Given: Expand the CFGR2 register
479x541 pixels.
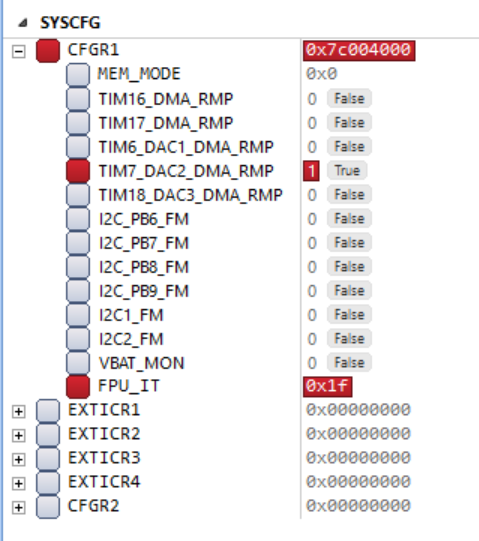Looking at the screenshot, I should [x=19, y=508].
